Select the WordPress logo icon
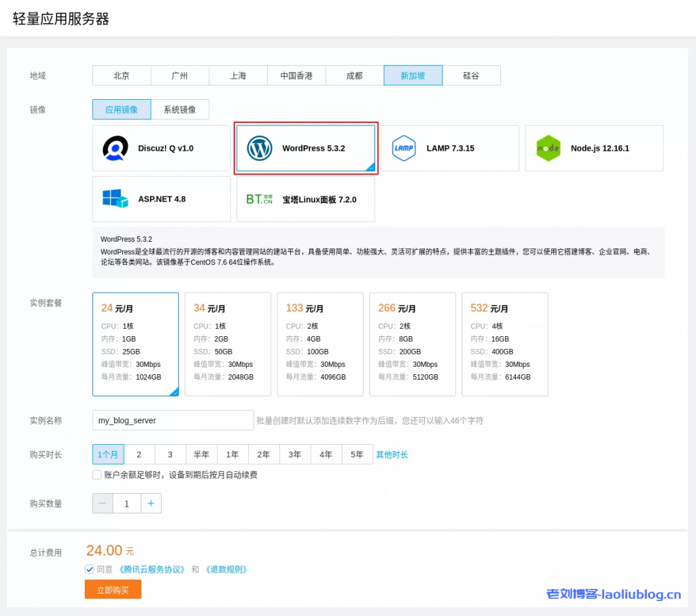 [x=260, y=148]
